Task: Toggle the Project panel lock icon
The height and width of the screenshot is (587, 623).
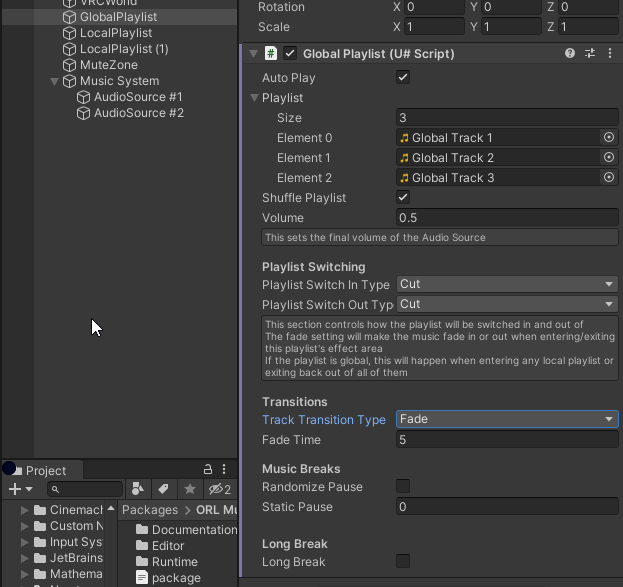Action: (208, 470)
